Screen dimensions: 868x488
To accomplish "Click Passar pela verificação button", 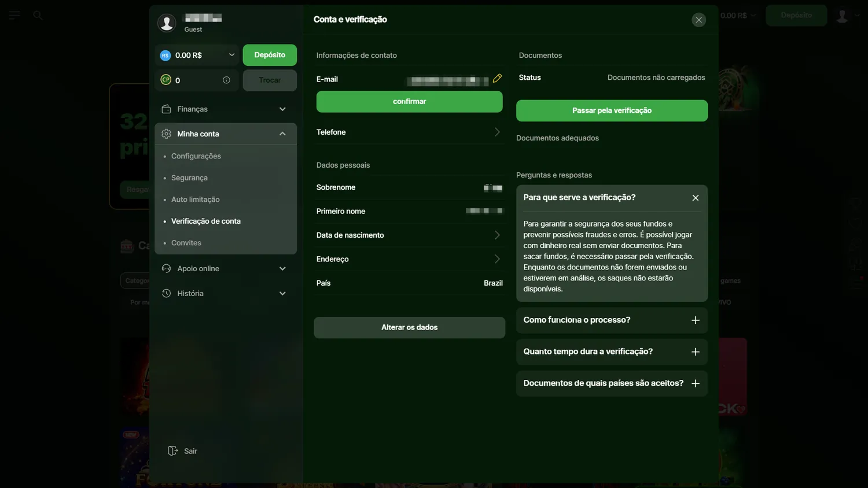I will 612,110.
